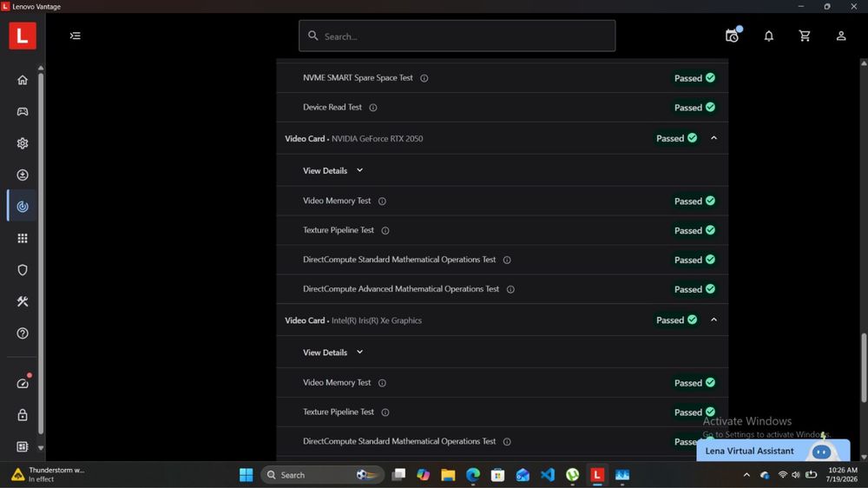Click the Lenovo L logo
The image size is (868, 488).
pos(23,36)
